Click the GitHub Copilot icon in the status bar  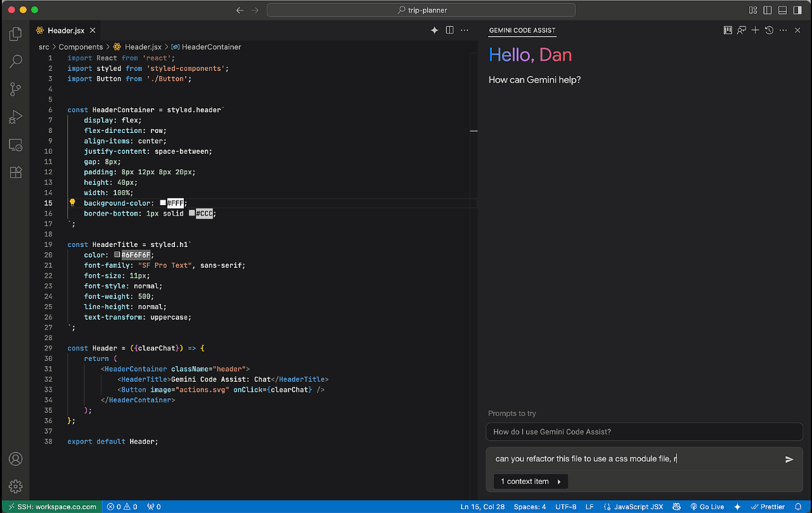coord(677,507)
